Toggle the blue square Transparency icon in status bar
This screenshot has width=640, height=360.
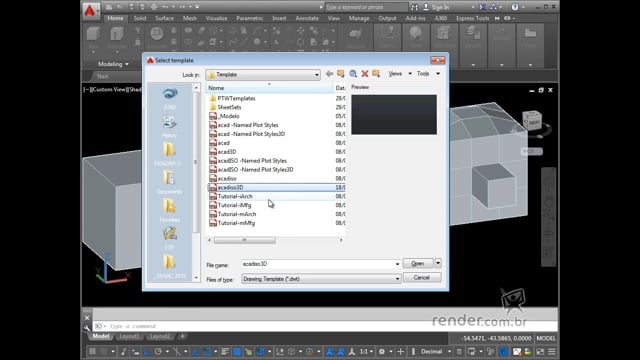[x=236, y=351]
